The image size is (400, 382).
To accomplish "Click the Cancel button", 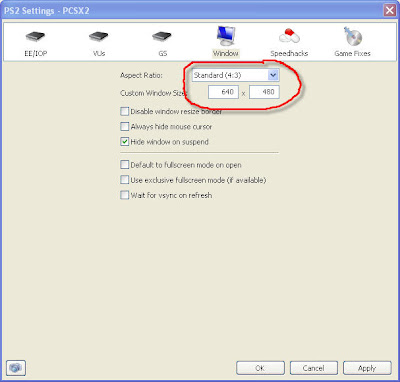I will click(314, 368).
